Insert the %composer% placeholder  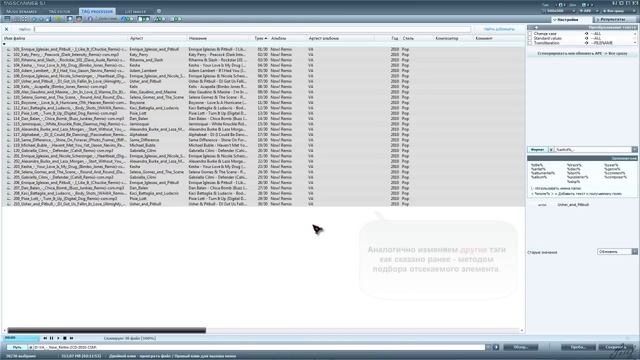[x=615, y=177]
